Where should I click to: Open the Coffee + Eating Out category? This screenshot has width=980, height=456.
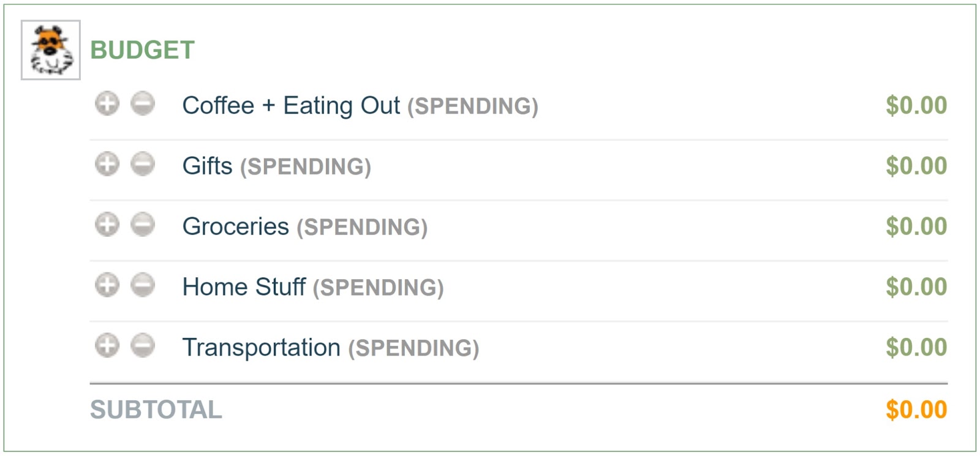pyautogui.click(x=291, y=105)
